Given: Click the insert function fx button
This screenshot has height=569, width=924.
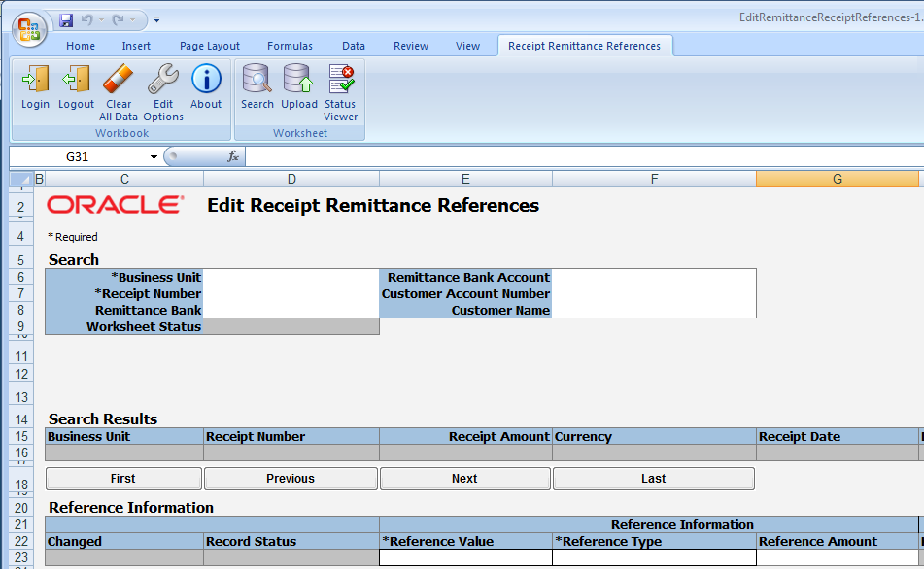Looking at the screenshot, I should click(x=233, y=157).
